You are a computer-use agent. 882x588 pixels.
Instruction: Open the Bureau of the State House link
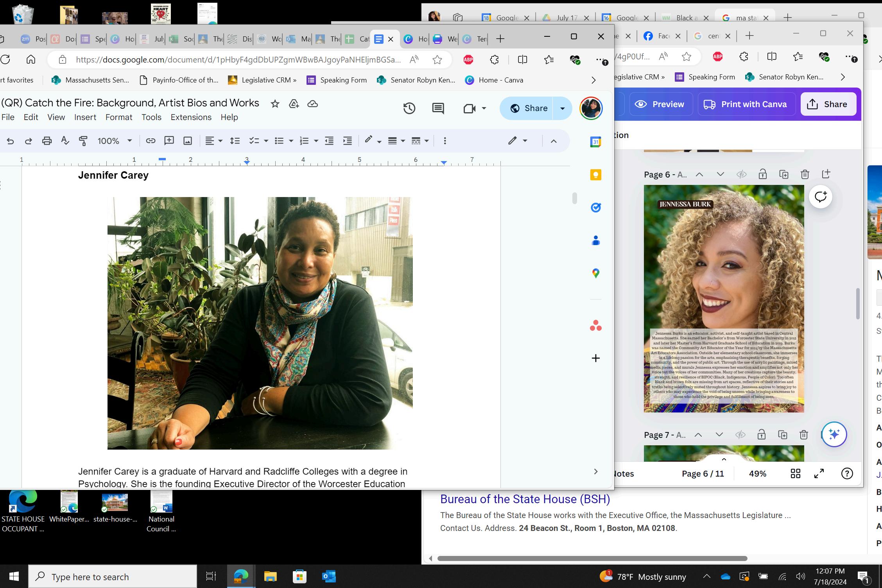point(525,499)
